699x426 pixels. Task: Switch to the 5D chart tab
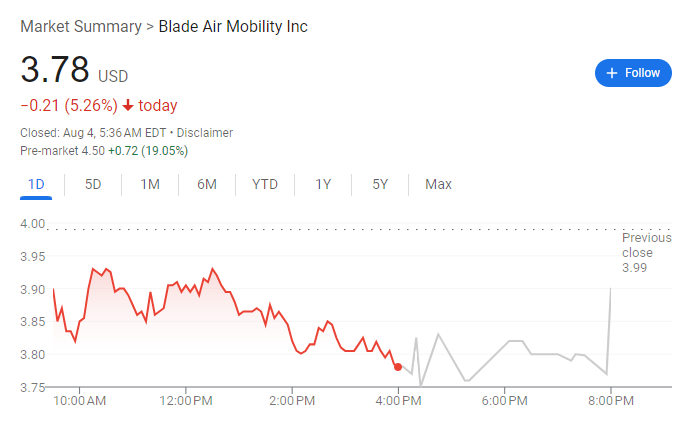click(x=93, y=184)
